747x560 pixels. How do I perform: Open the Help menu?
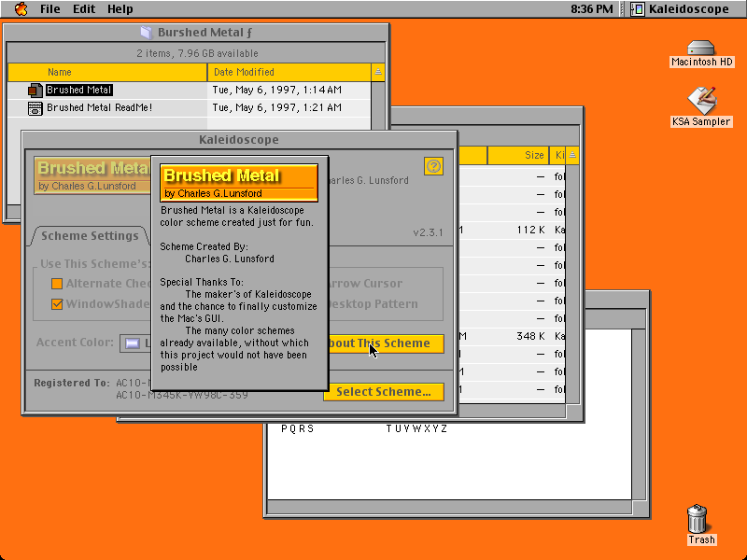coord(120,9)
